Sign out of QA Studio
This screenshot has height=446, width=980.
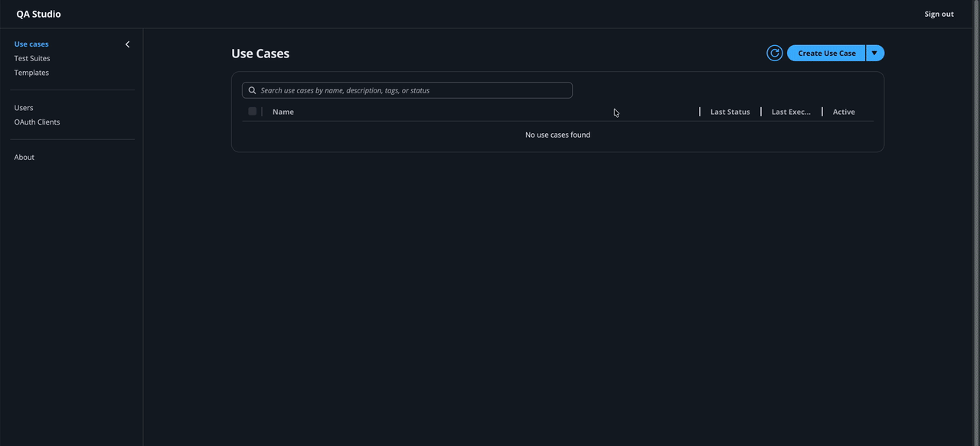939,13
